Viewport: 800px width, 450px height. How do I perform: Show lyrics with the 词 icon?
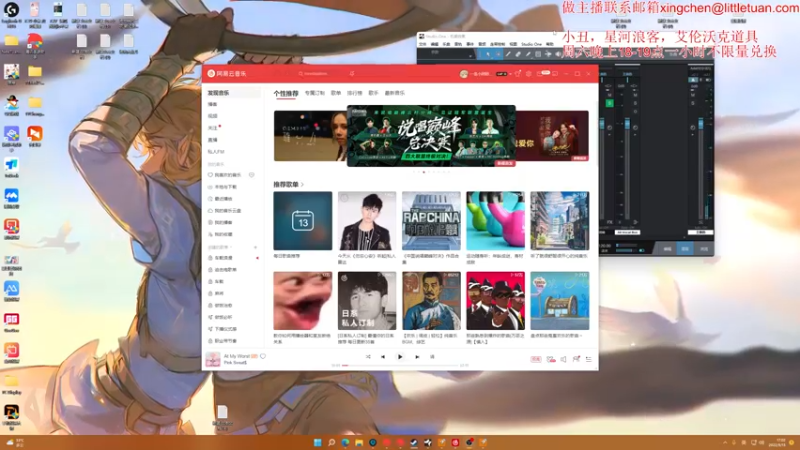432,357
